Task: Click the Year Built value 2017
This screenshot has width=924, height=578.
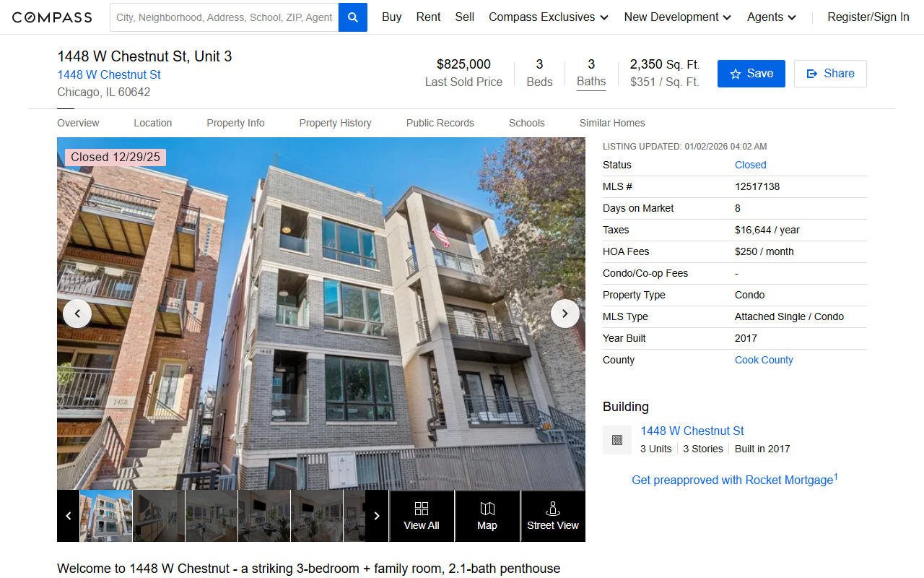Action: pos(746,338)
